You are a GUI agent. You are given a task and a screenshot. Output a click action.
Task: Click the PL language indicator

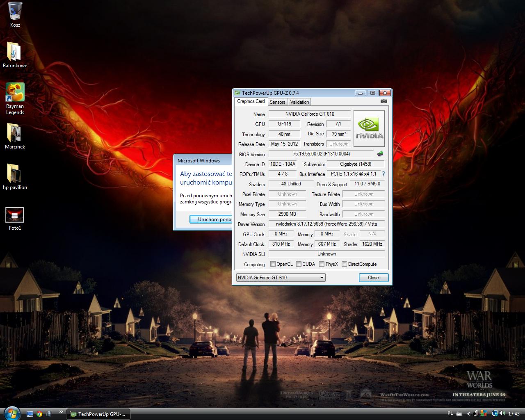450,413
